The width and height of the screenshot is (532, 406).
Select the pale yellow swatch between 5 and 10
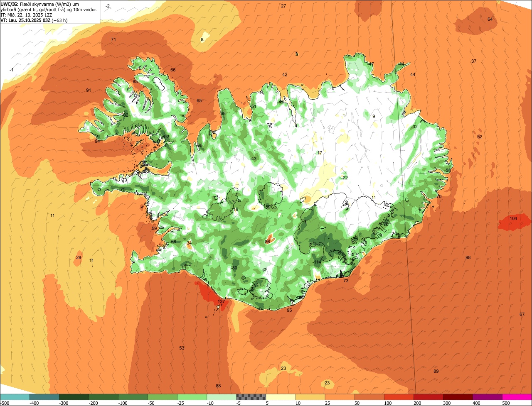(x=281, y=397)
